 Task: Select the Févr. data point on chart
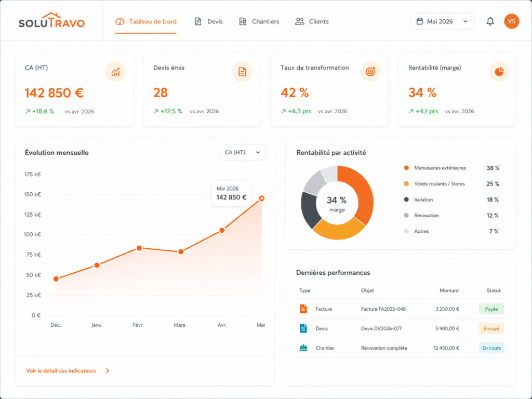[x=139, y=248]
